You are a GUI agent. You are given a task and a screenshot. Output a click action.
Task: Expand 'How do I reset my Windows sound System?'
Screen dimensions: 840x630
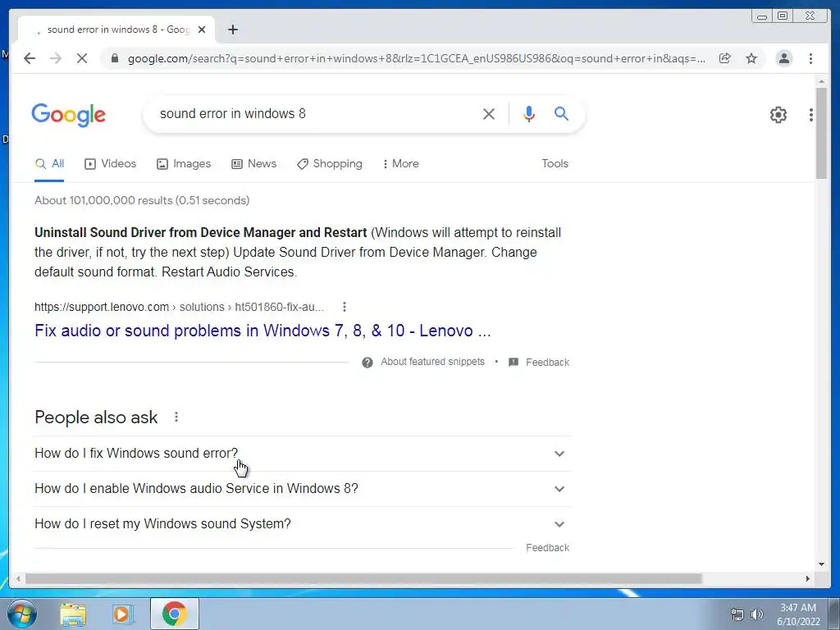[x=302, y=524]
